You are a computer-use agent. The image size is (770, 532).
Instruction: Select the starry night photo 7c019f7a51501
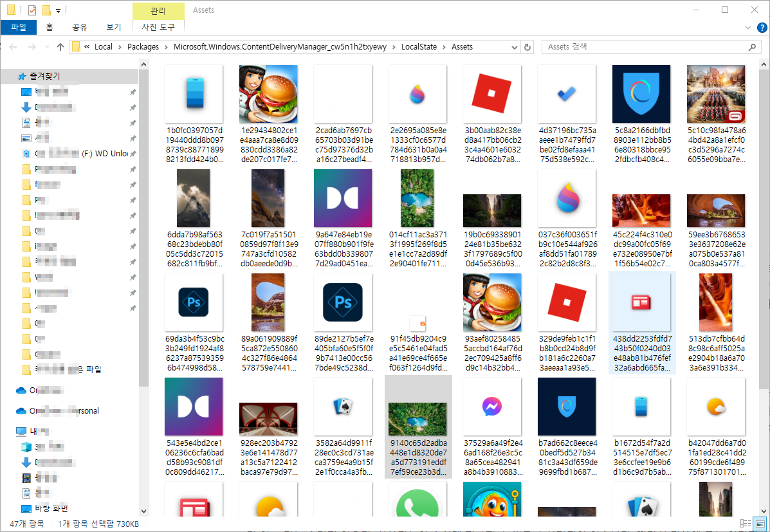click(x=269, y=219)
